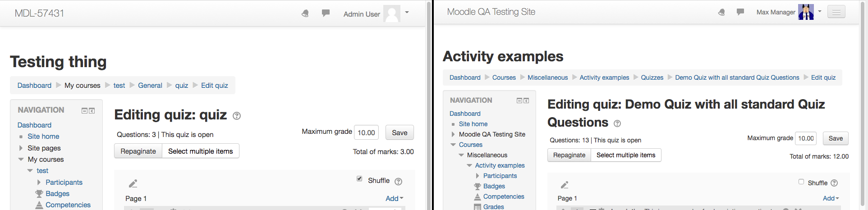Check Shuffle checkbox in Demo Quiz window
Image resolution: width=868 pixels, height=210 pixels.
click(x=801, y=182)
